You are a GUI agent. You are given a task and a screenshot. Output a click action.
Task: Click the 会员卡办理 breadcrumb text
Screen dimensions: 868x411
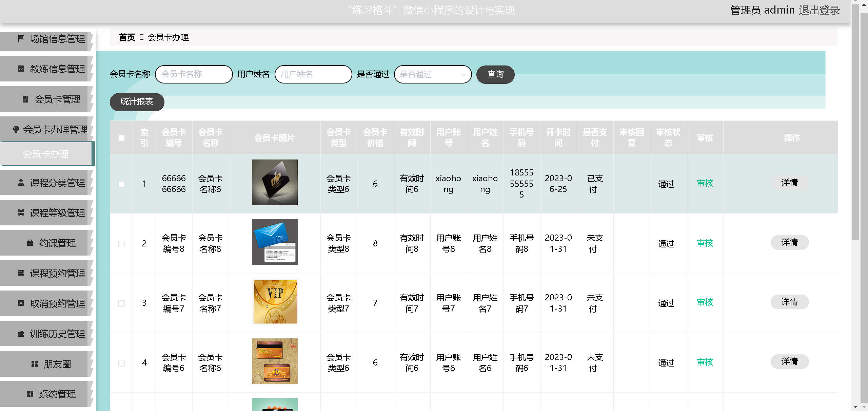click(x=168, y=37)
